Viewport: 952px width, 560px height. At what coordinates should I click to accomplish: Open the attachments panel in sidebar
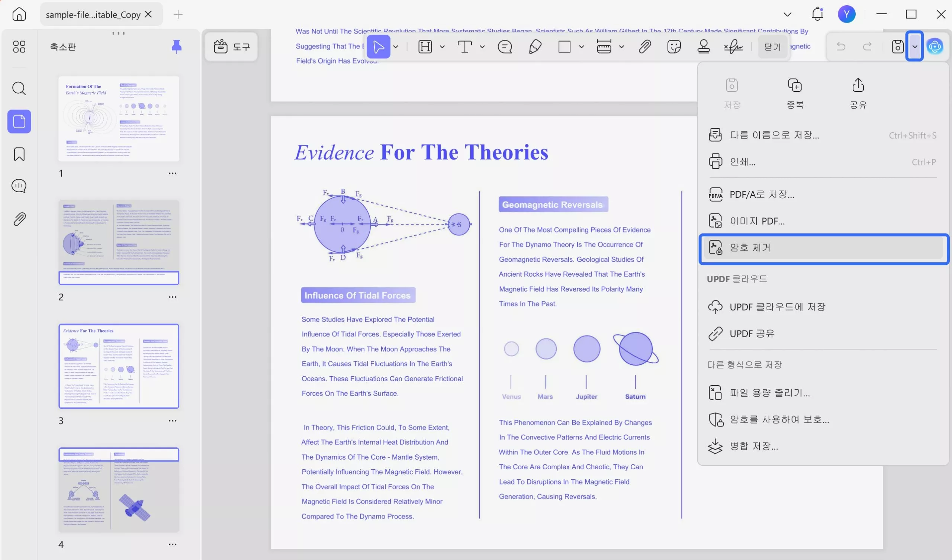(19, 219)
